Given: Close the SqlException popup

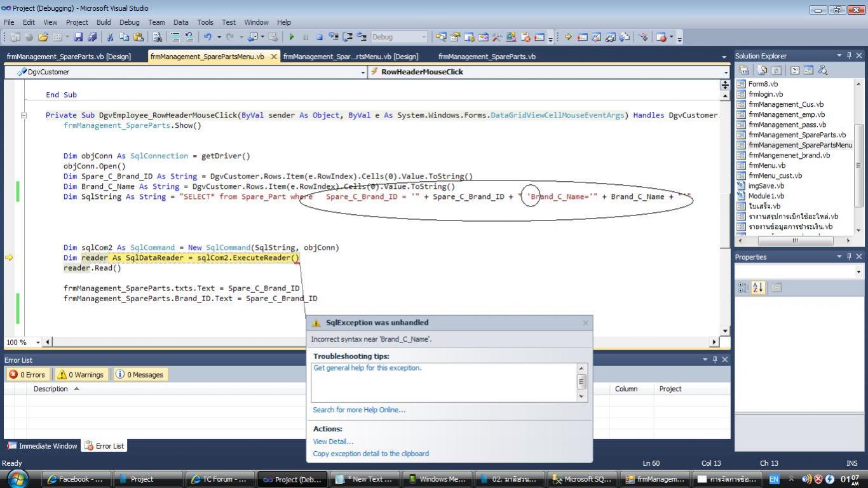Looking at the screenshot, I should [585, 323].
